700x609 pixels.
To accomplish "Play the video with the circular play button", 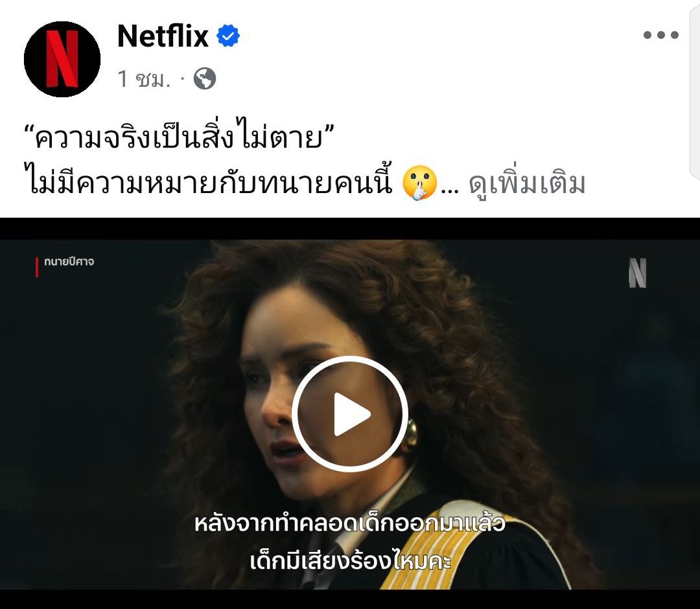I will coord(349,413).
